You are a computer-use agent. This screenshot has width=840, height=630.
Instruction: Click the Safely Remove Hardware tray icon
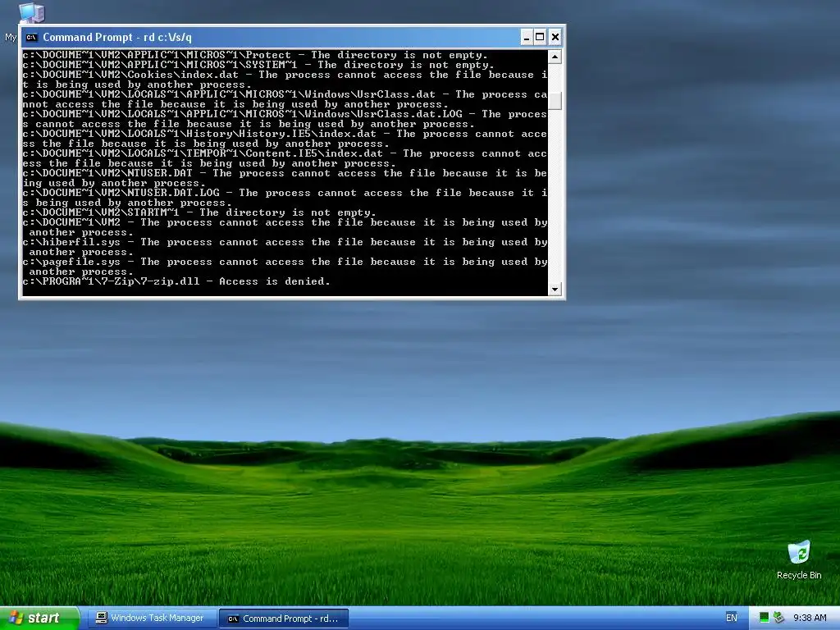(779, 618)
